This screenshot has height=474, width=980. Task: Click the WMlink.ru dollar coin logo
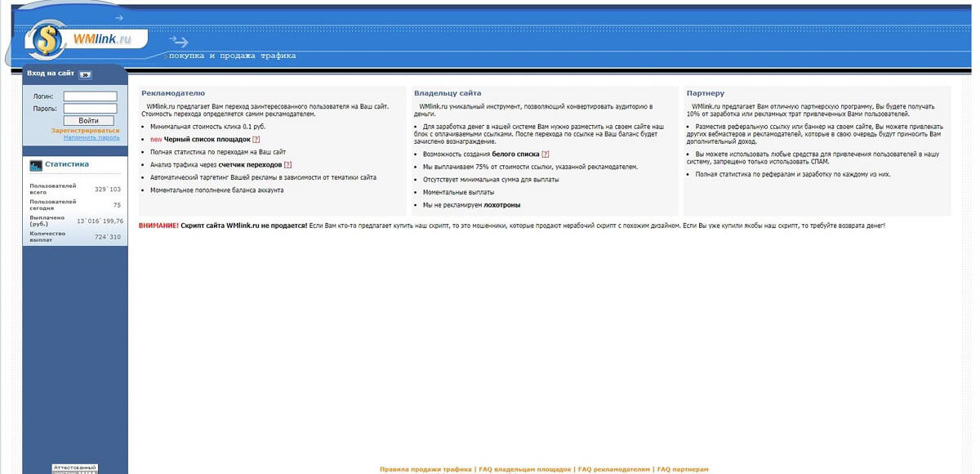tap(48, 39)
